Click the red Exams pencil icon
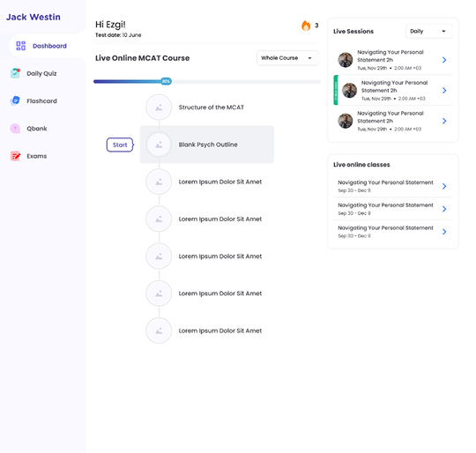 [15, 156]
